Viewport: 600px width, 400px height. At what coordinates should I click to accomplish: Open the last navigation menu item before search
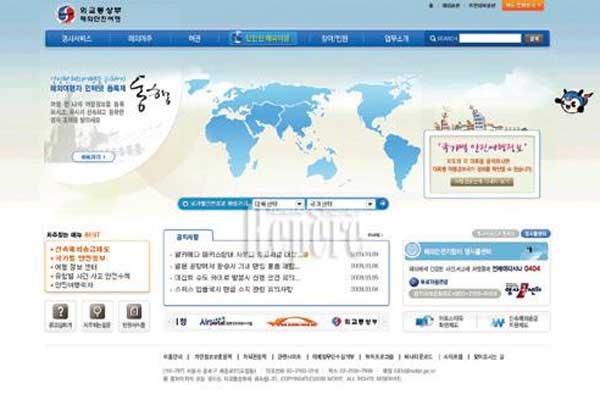pos(396,39)
